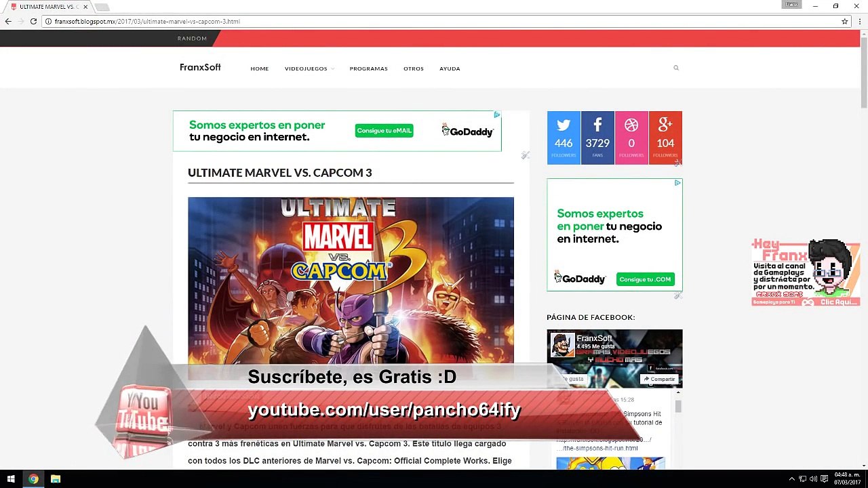Go to HOME in the site menu
Image resolution: width=868 pixels, height=488 pixels.
(x=260, y=68)
